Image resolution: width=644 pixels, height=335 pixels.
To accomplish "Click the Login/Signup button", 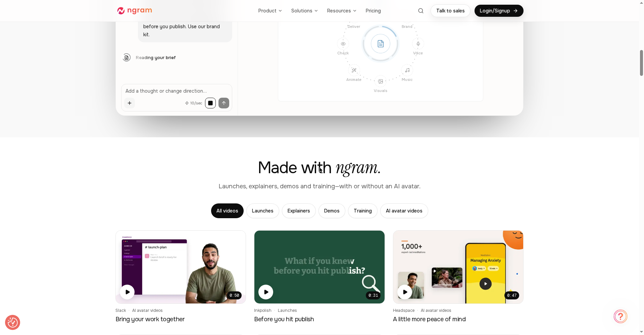I will pyautogui.click(x=499, y=11).
